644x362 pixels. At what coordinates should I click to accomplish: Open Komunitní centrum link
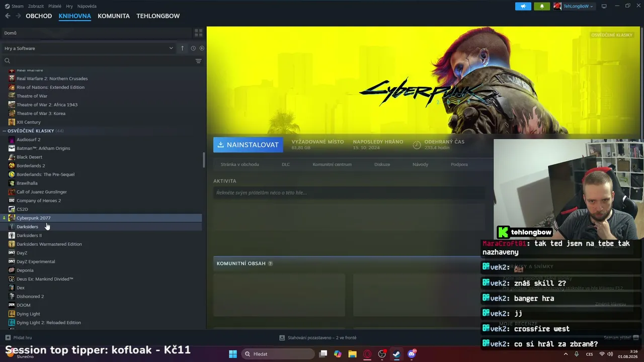[332, 164]
